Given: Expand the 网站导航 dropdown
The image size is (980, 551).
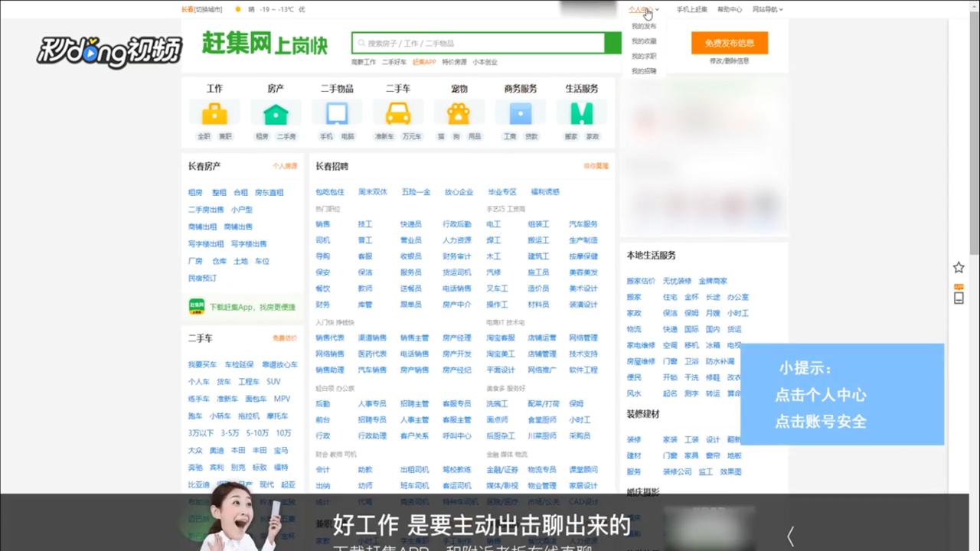Looking at the screenshot, I should pyautogui.click(x=768, y=9).
